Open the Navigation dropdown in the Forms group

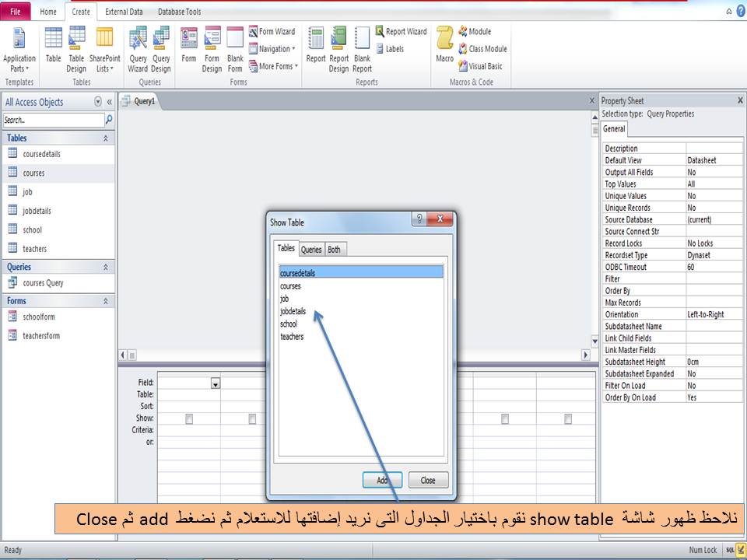274,48
